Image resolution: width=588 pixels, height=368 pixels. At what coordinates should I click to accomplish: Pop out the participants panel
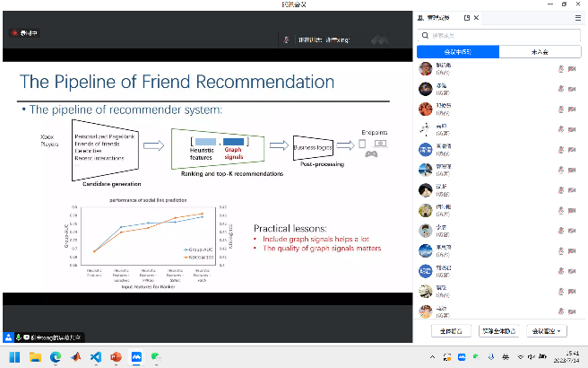point(466,18)
